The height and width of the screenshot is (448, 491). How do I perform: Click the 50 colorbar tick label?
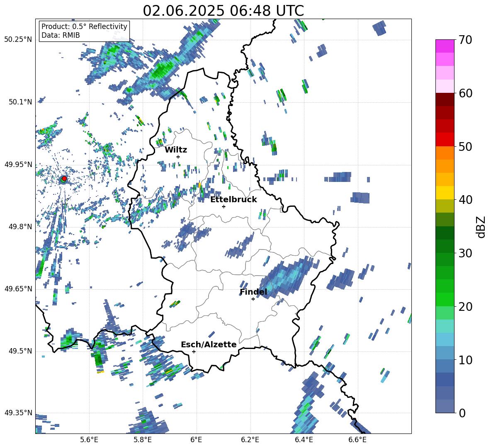click(465, 146)
